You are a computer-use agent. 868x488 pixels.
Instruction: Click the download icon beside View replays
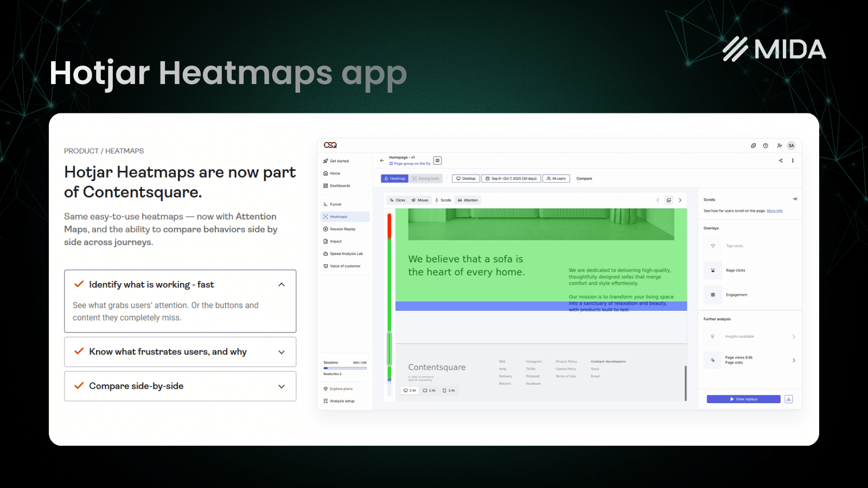tap(789, 399)
